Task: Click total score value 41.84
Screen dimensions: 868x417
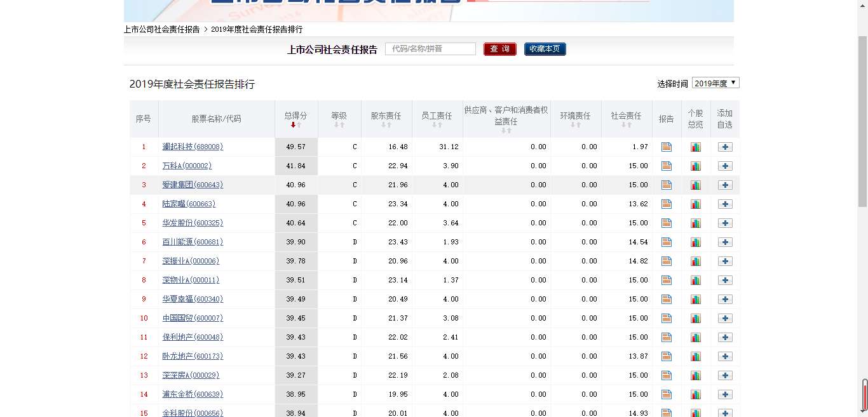Action: point(296,166)
